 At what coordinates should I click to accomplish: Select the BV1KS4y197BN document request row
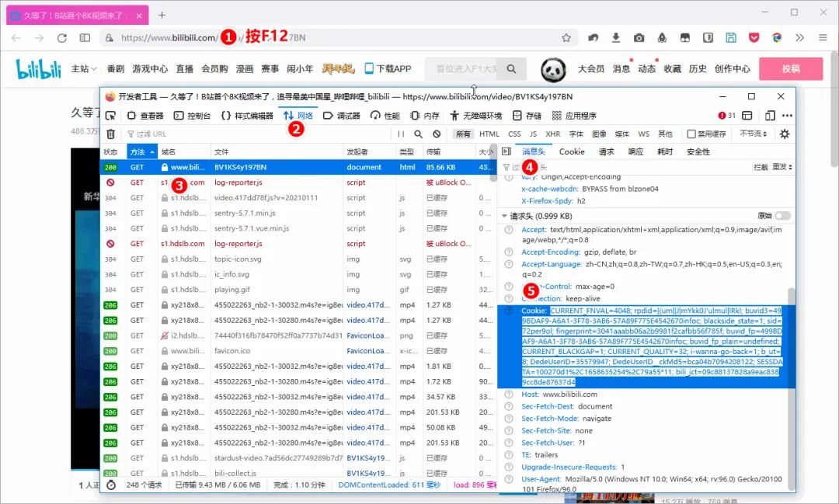pos(298,167)
